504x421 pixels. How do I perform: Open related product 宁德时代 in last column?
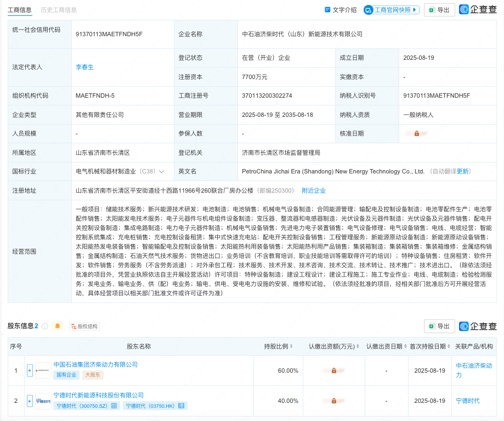[x=468, y=401]
